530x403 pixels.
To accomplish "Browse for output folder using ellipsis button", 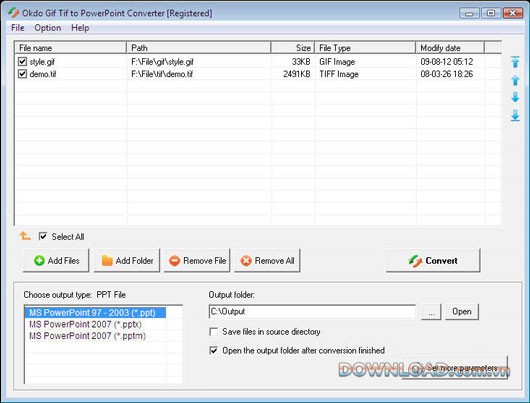I will pos(431,311).
